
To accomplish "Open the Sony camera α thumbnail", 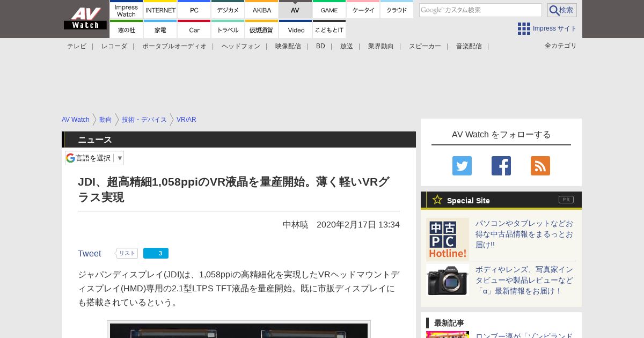I will point(448,280).
